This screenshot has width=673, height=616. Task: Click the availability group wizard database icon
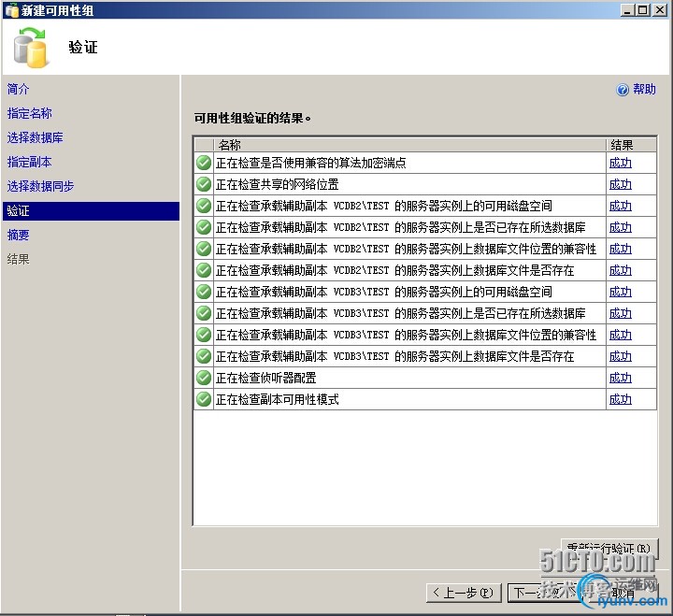pos(30,48)
